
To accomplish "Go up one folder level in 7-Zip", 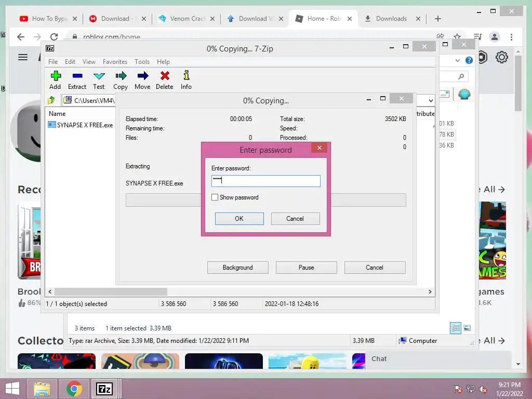I will (51, 100).
